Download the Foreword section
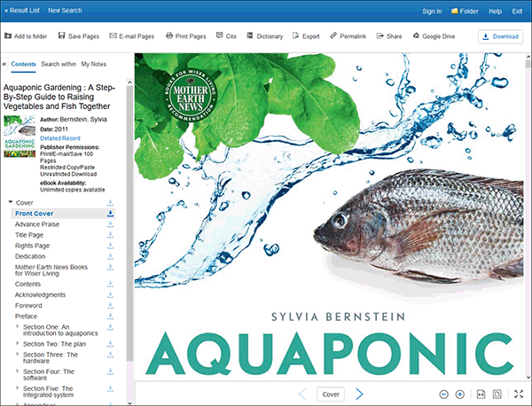Image resolution: width=532 pixels, height=406 pixels. pyautogui.click(x=110, y=306)
